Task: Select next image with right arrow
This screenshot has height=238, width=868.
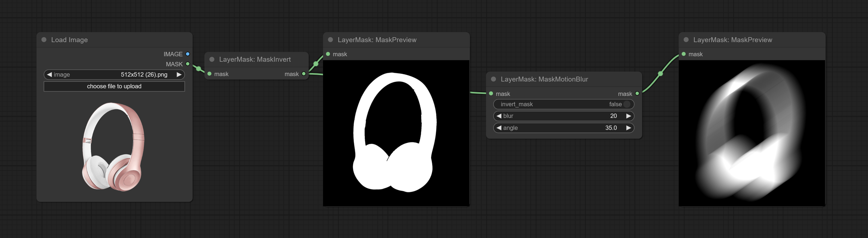Action: 179,75
